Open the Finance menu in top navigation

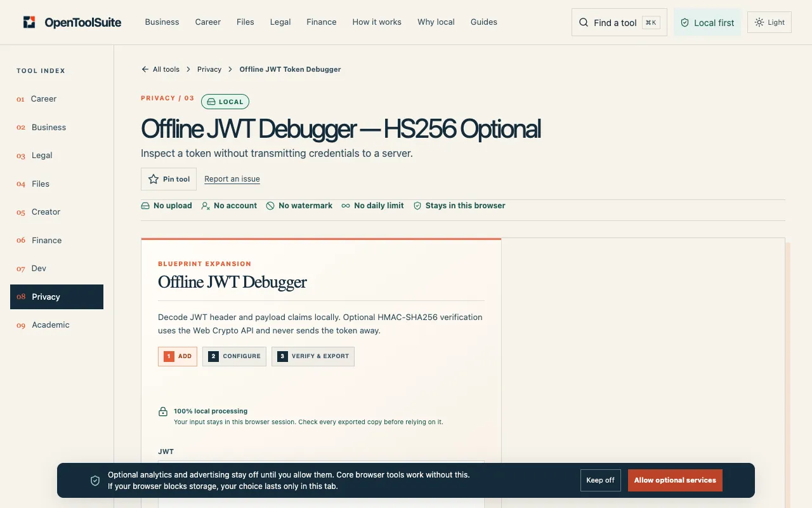click(322, 22)
